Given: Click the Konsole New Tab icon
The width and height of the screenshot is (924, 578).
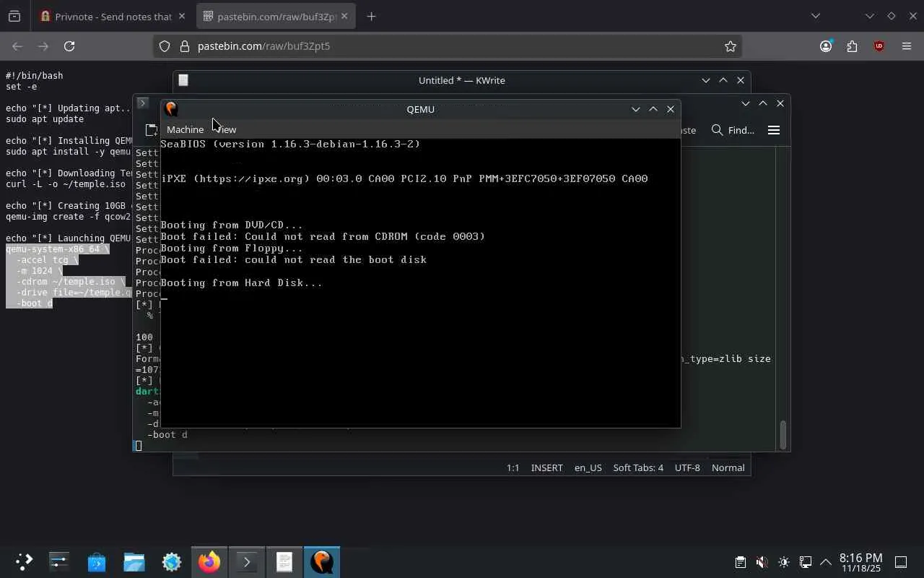Looking at the screenshot, I should tap(151, 130).
